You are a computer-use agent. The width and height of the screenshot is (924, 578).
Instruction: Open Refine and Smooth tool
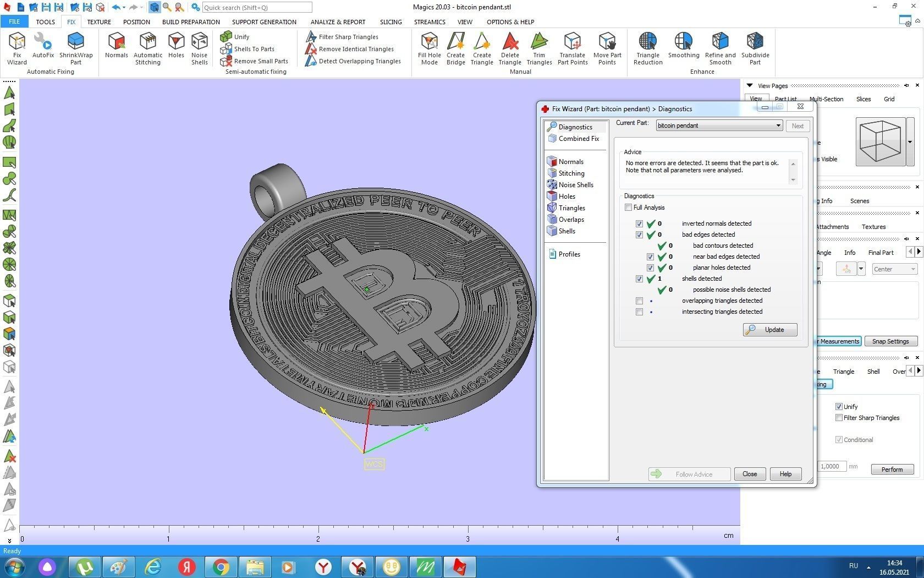point(721,48)
